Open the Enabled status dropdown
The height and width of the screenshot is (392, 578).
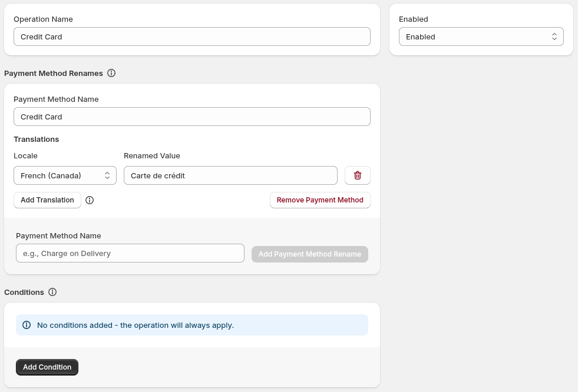(x=481, y=37)
